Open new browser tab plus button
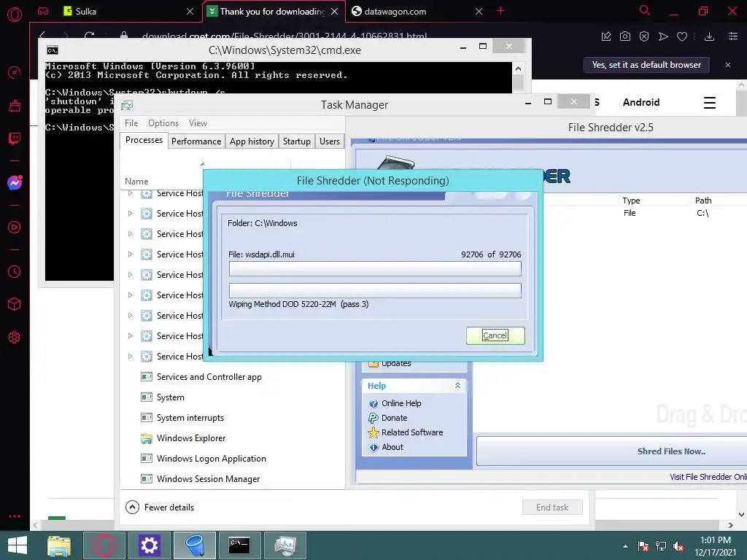Screen dimensions: 747x560 click(500, 11)
